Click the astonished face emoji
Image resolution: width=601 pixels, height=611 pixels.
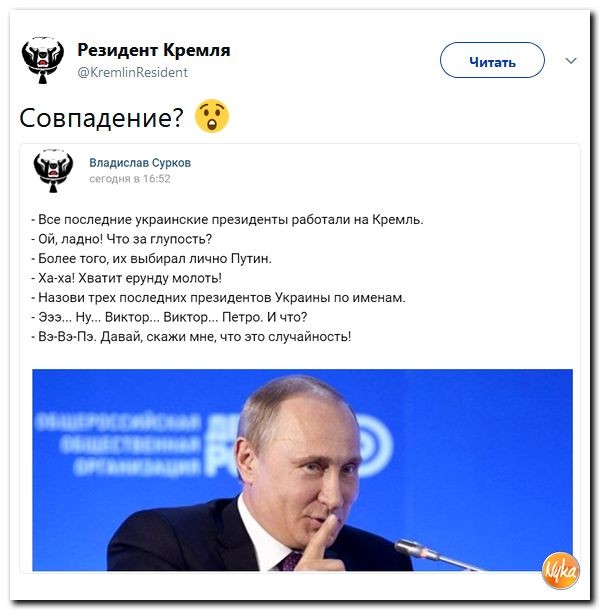point(212,116)
